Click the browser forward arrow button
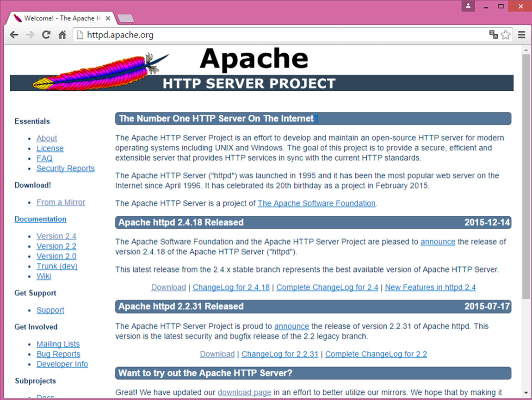532x400 pixels. tap(30, 35)
